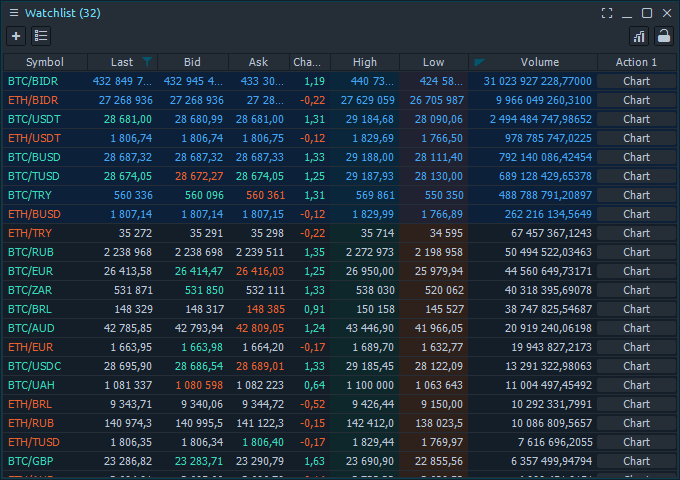Open Chart for BTC/UAH
Viewport: 680px width, 480px height.
pos(636,385)
